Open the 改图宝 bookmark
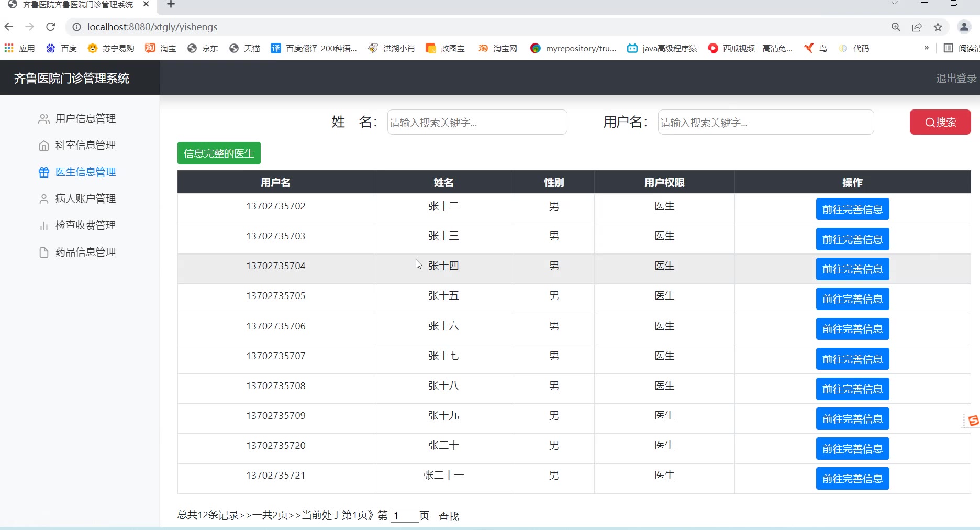 (446, 48)
